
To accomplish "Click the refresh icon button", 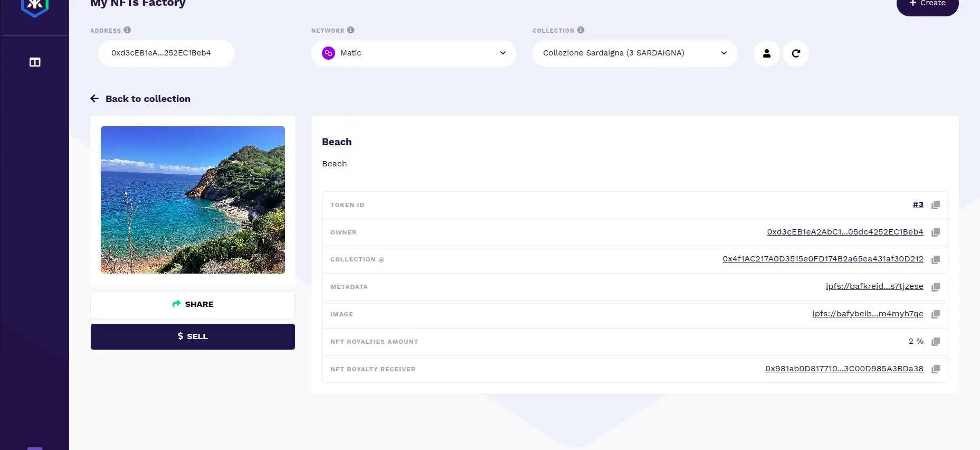I will [x=795, y=53].
